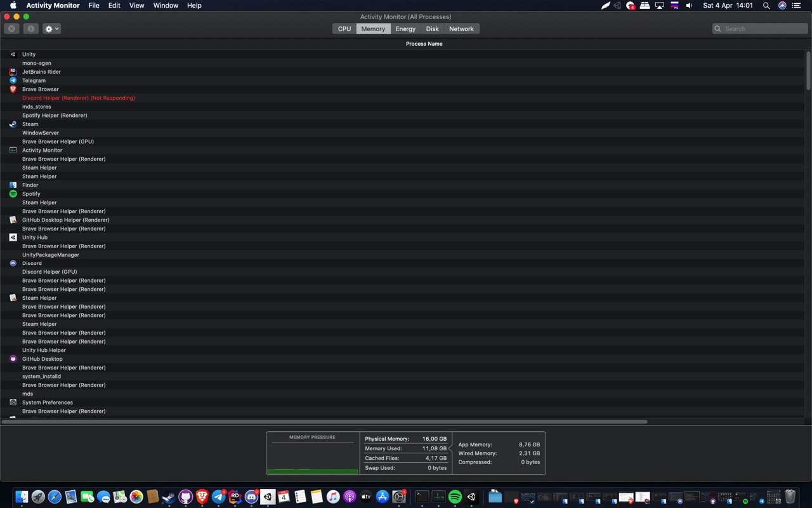Open GitHub Desktop from the Dock

[185, 497]
